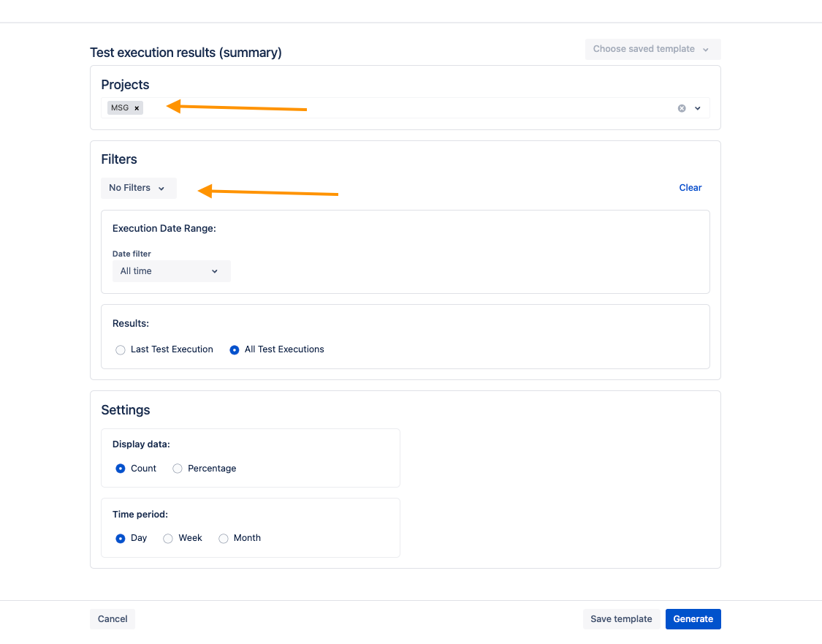Set time period to Month

(x=224, y=539)
